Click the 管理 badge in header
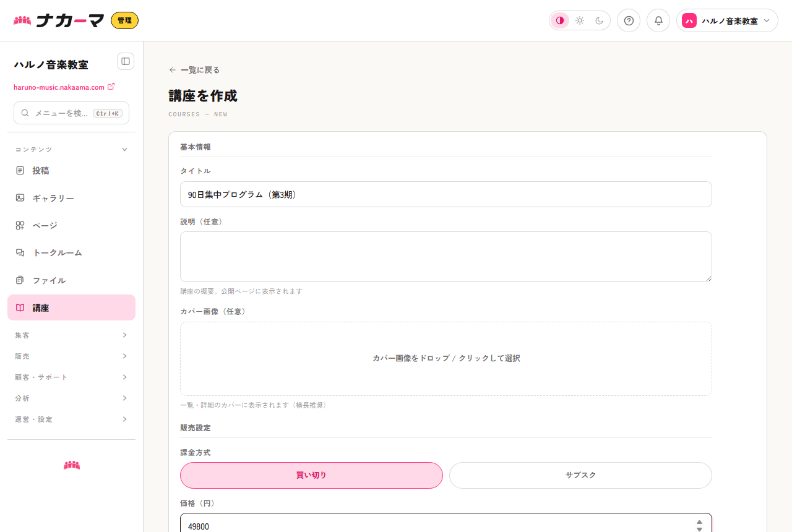The image size is (792, 532). pos(124,20)
